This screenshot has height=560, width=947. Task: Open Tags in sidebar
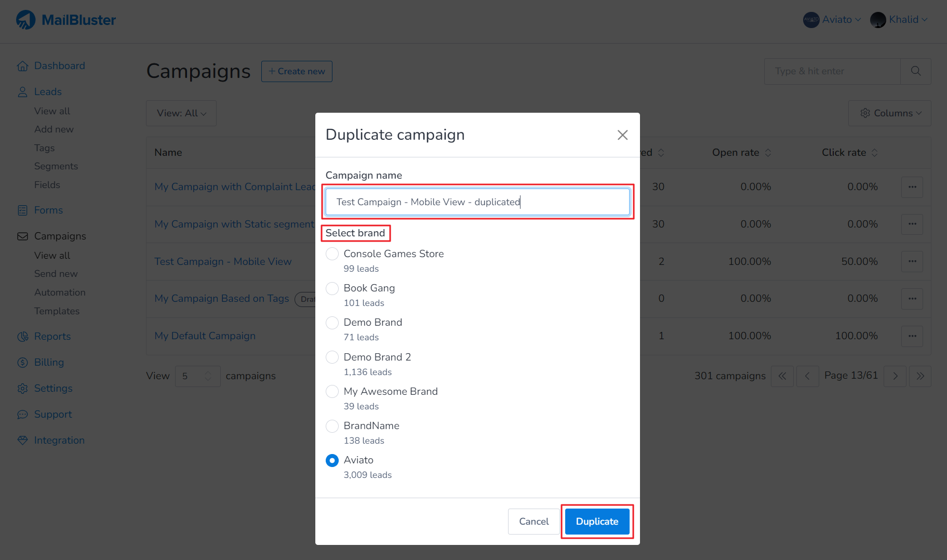pyautogui.click(x=44, y=148)
